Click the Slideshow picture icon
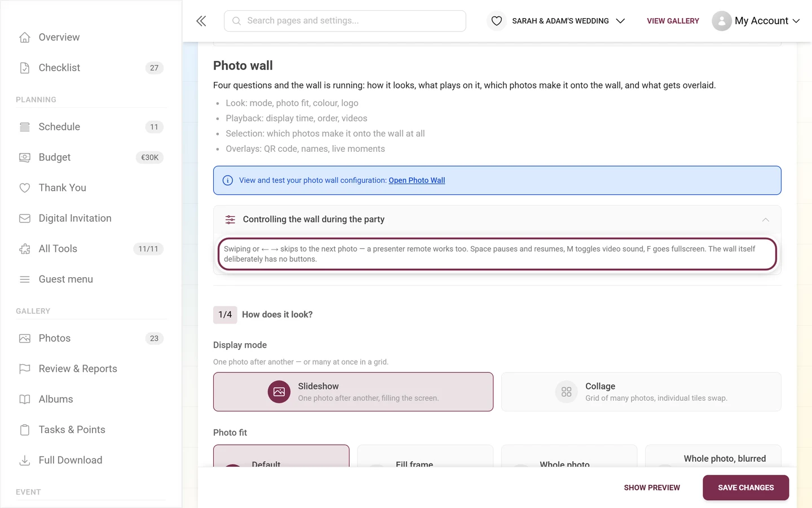 pyautogui.click(x=279, y=392)
